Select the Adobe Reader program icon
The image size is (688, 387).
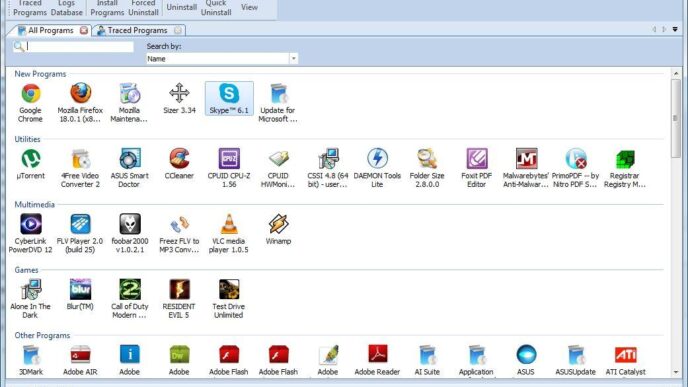pos(377,355)
